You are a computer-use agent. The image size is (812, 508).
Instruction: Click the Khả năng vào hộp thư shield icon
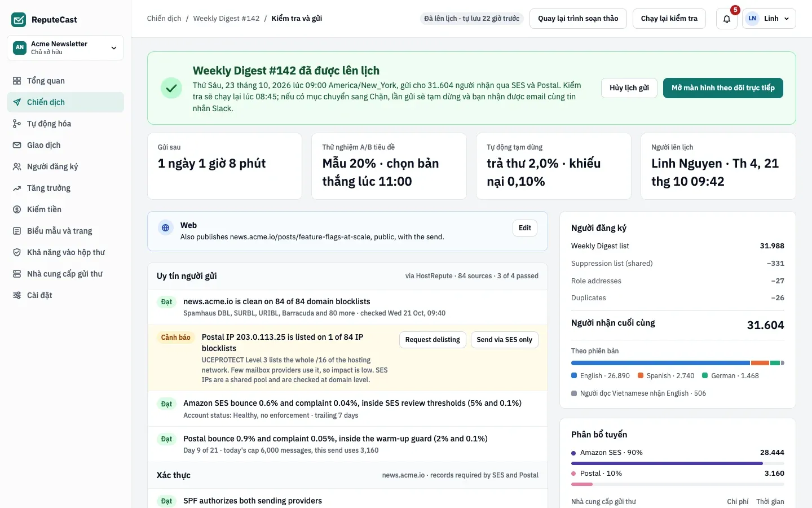coord(17,252)
